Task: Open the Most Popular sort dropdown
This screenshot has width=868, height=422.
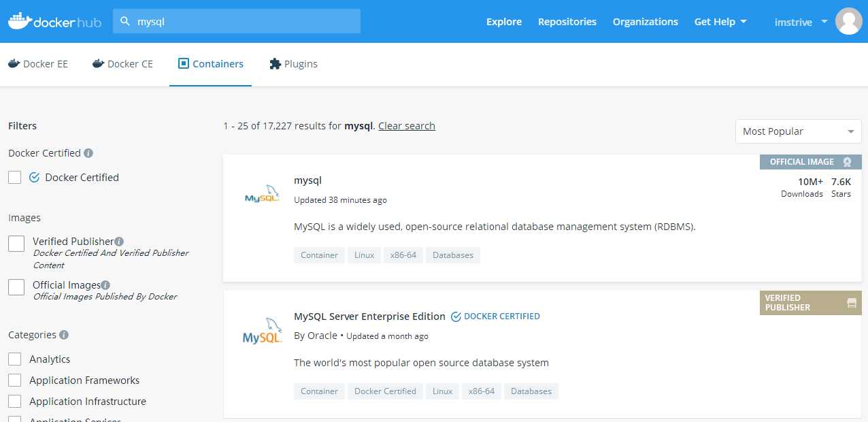Action: coord(799,131)
